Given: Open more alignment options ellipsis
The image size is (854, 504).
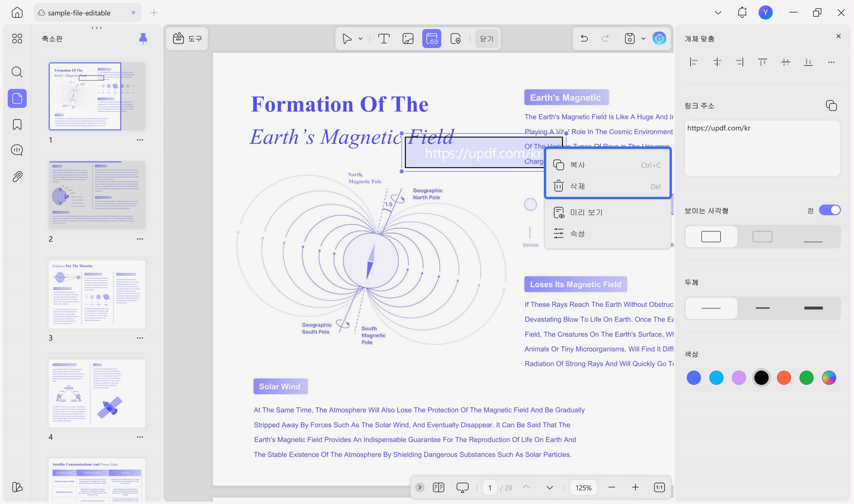Looking at the screenshot, I should (831, 62).
